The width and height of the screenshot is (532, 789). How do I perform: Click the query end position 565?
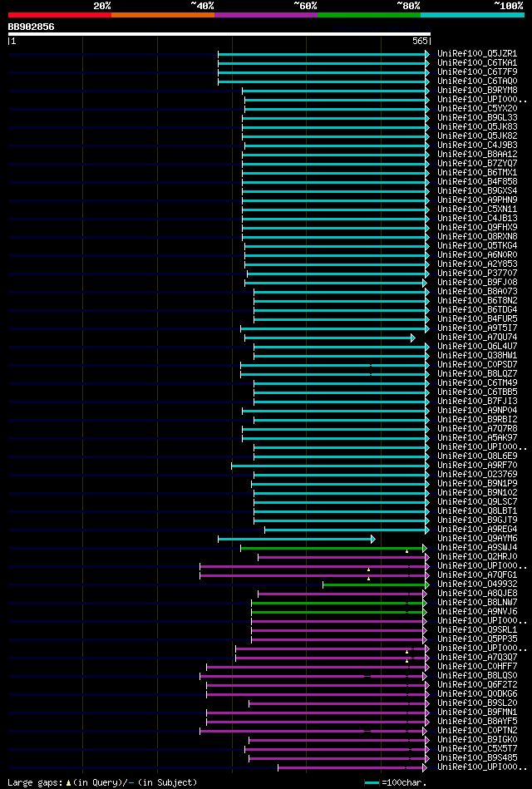421,42
